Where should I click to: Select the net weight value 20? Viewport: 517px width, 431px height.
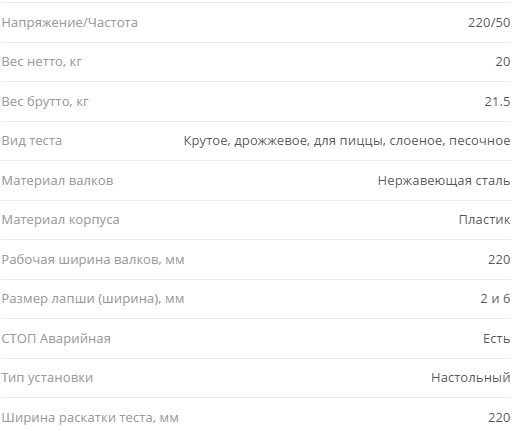pyautogui.click(x=503, y=62)
